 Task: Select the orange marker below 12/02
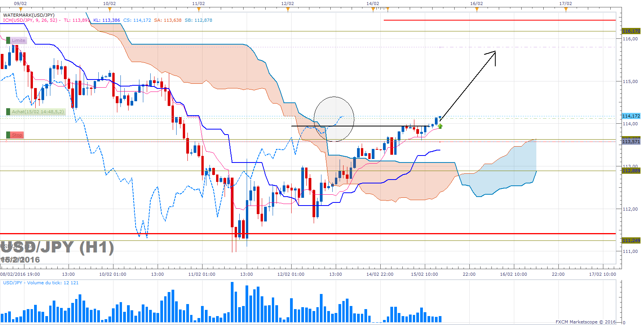(288, 9)
